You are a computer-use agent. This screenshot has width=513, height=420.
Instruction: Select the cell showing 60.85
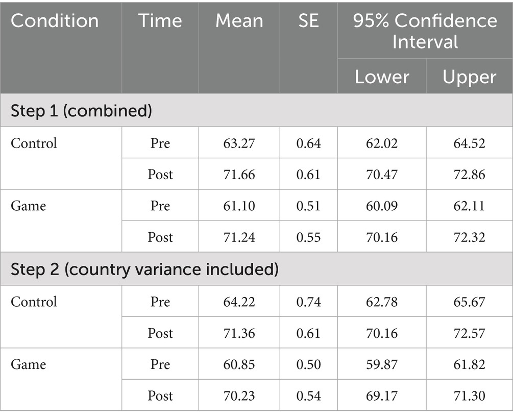239,364
